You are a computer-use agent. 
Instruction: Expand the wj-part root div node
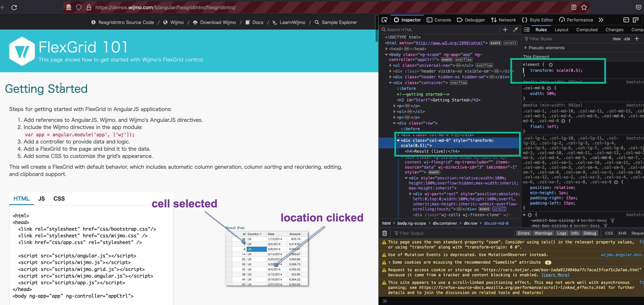point(410,194)
